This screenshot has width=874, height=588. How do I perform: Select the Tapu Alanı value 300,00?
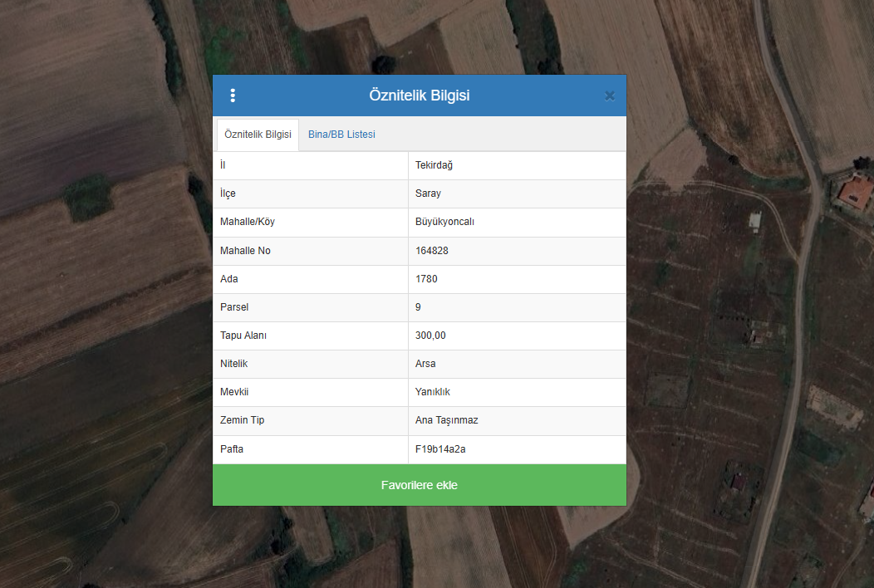pyautogui.click(x=431, y=336)
